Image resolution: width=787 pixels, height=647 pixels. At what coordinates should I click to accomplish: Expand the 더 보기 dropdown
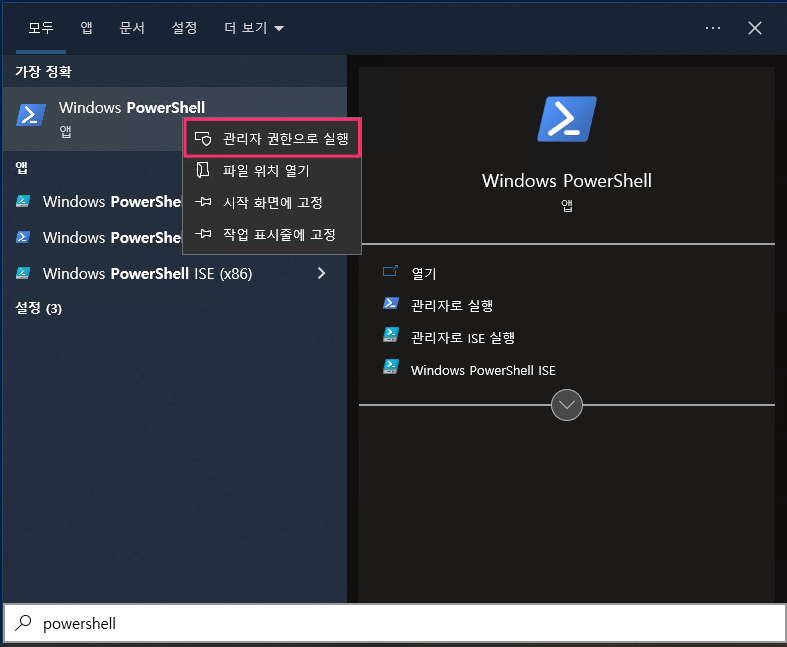253,28
